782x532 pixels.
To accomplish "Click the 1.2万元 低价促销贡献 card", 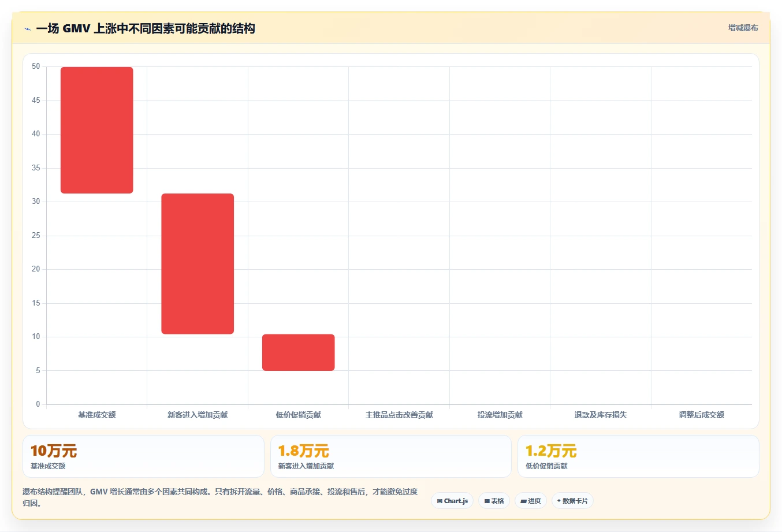I will [x=638, y=456].
